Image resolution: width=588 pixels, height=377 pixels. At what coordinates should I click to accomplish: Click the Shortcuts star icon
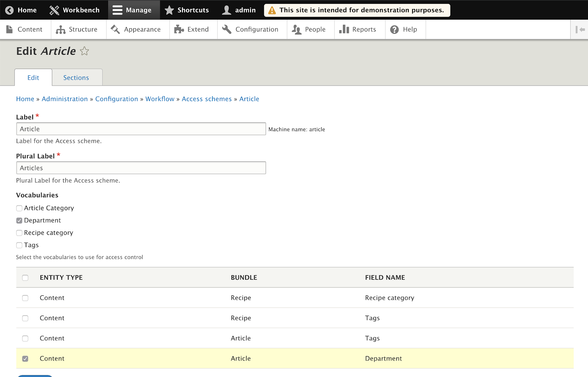click(x=169, y=10)
